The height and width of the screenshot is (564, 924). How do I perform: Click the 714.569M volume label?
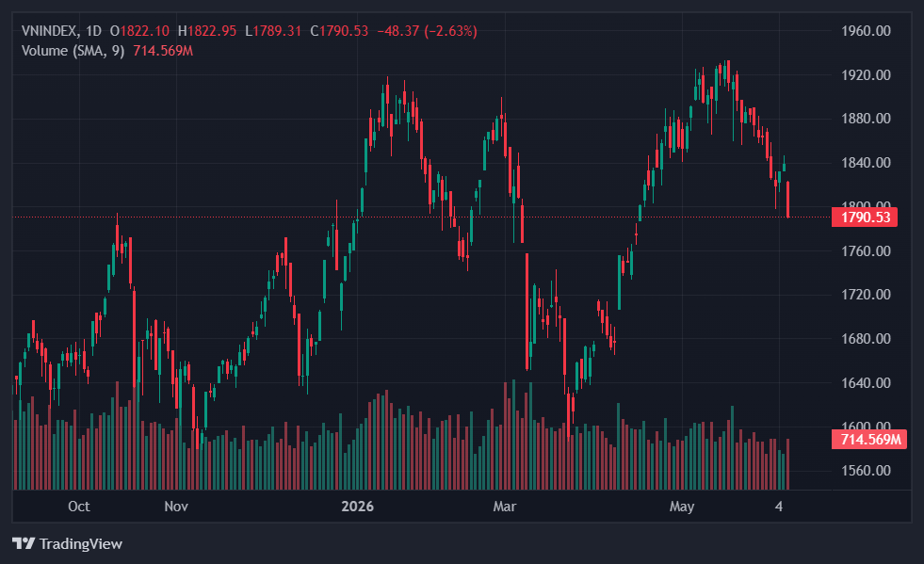tap(869, 439)
